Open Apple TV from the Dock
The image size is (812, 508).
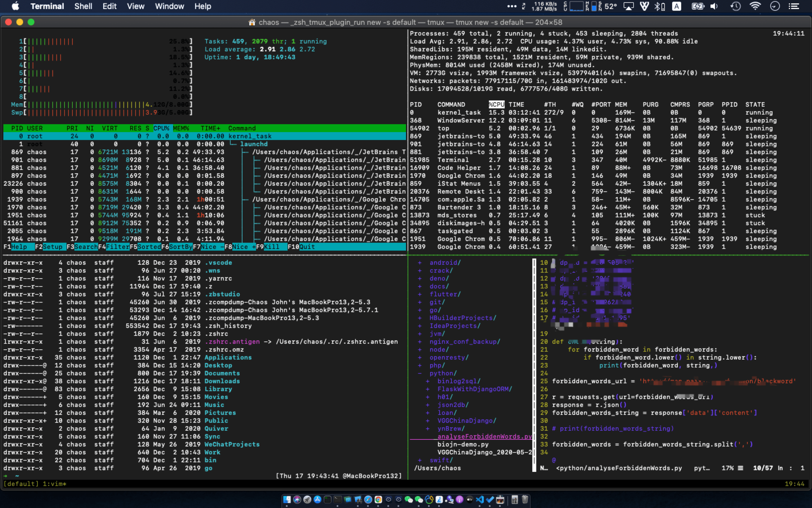click(x=470, y=500)
